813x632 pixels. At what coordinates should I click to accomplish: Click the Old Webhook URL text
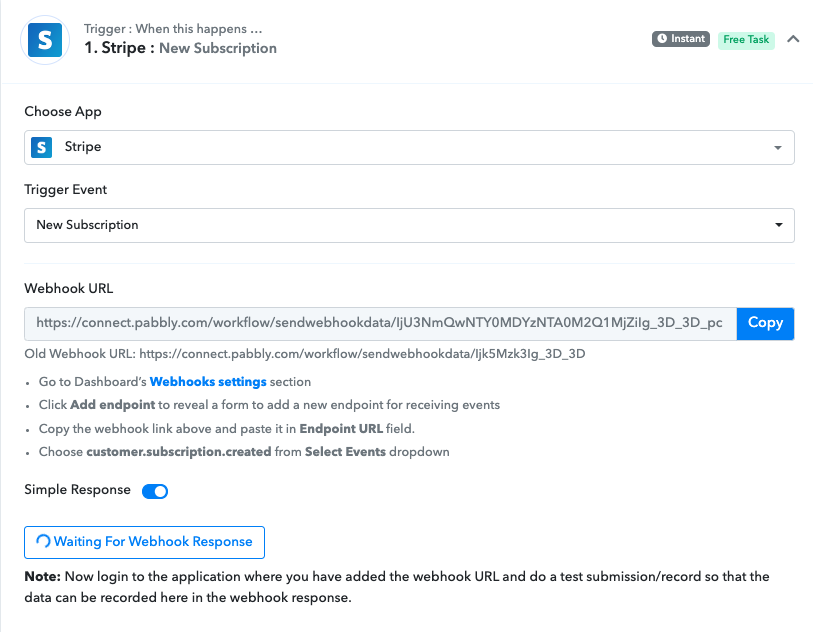(305, 354)
